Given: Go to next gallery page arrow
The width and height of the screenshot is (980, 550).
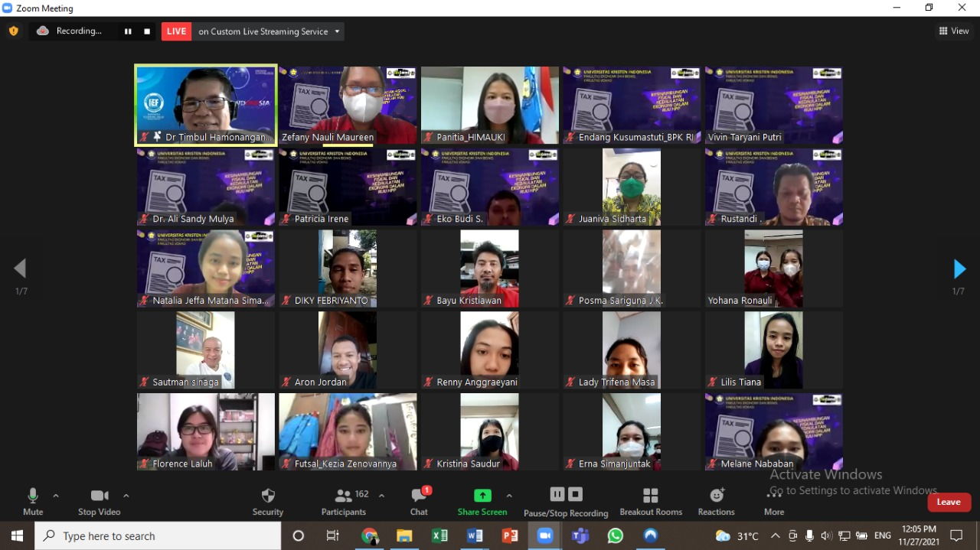Looking at the screenshot, I should [959, 269].
